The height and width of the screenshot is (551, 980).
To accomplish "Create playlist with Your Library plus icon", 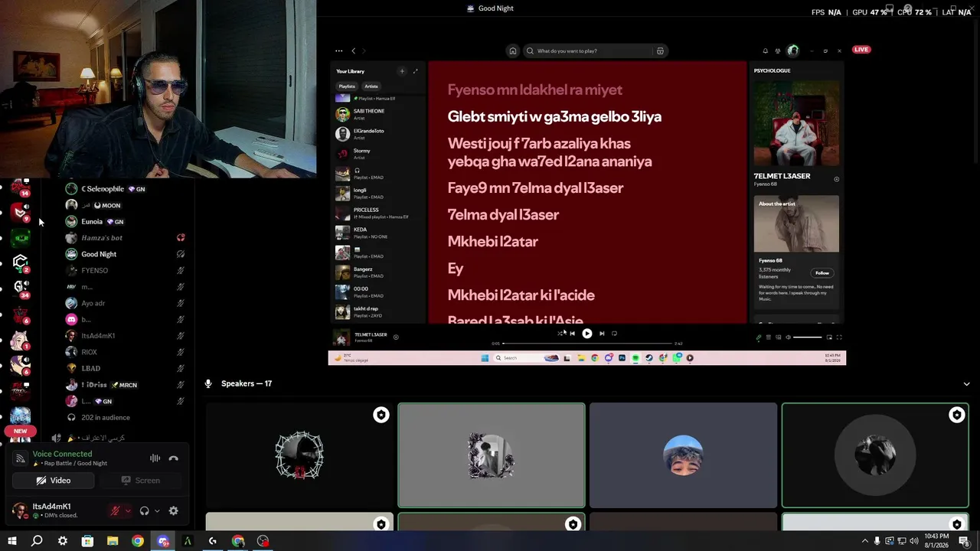I will (402, 71).
